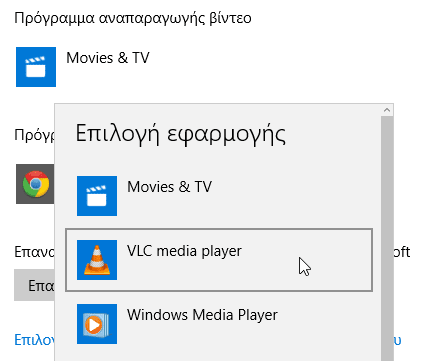Click the Movies & TV default video player icon

click(x=36, y=67)
